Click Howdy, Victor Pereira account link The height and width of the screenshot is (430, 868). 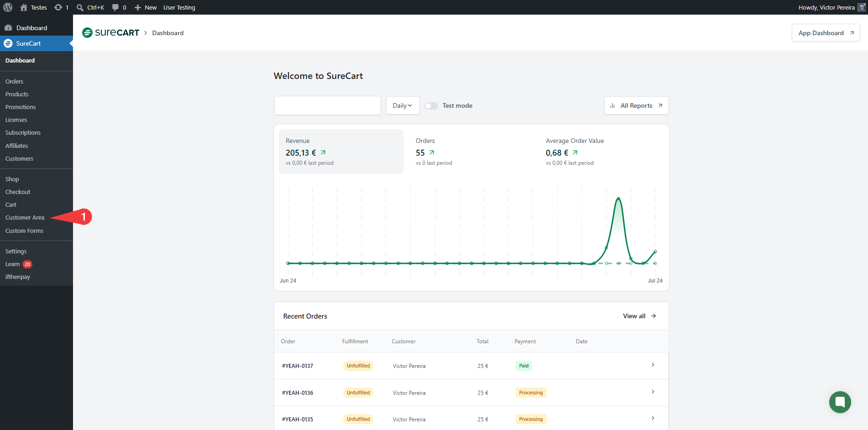831,7
